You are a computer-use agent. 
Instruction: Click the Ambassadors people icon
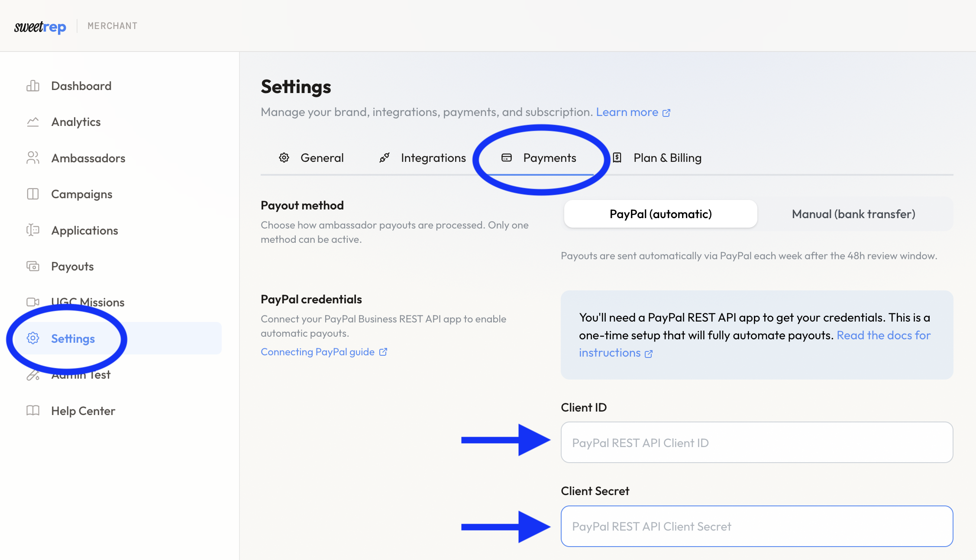click(33, 158)
